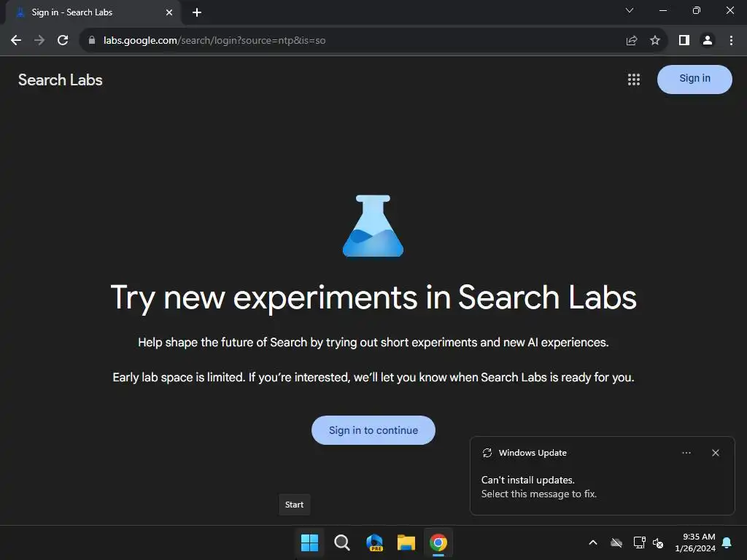Click the muted volume tray icon
This screenshot has width=747, height=560.
[658, 542]
